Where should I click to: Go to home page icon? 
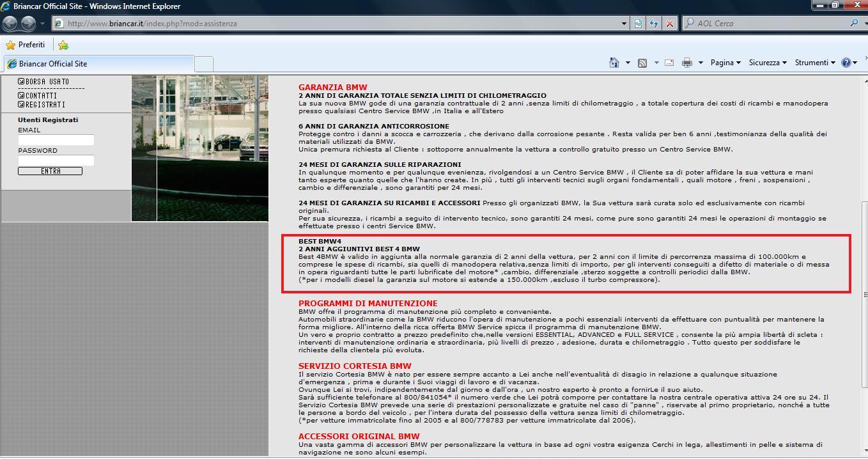coord(614,63)
